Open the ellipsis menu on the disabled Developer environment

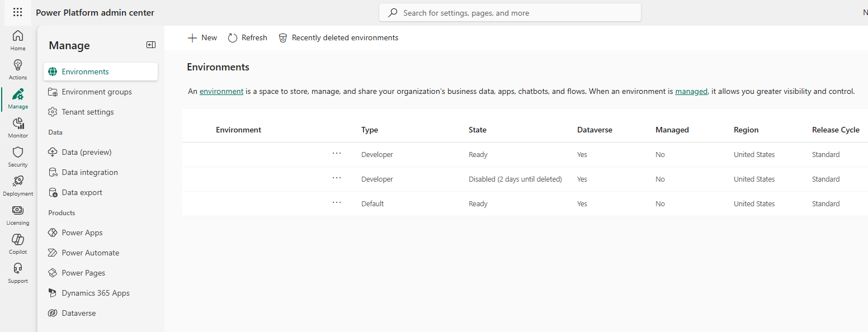coord(337,179)
